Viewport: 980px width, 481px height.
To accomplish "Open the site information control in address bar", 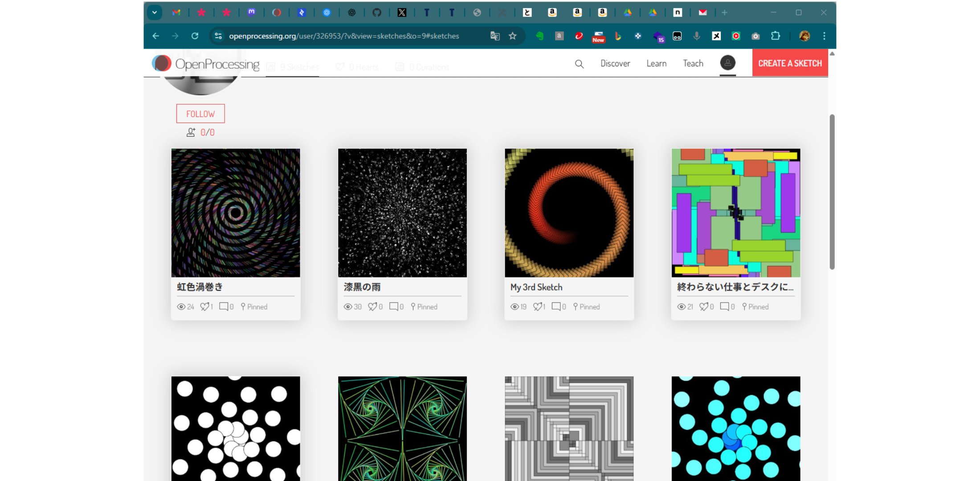I will click(218, 36).
